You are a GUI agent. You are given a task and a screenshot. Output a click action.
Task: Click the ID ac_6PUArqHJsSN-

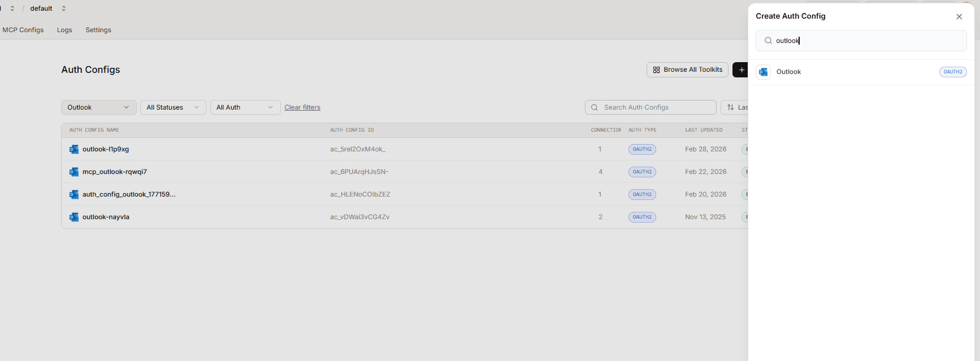click(x=359, y=172)
